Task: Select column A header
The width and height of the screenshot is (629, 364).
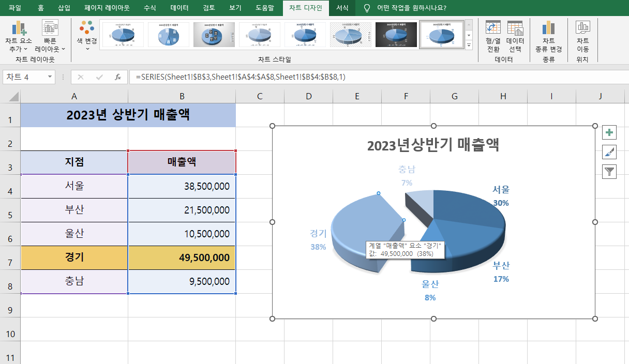Action: 74,96
